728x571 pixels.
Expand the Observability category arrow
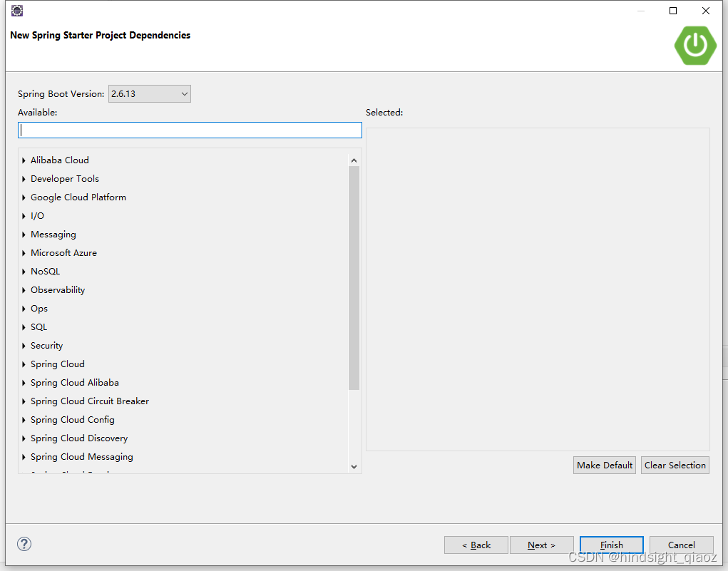24,290
